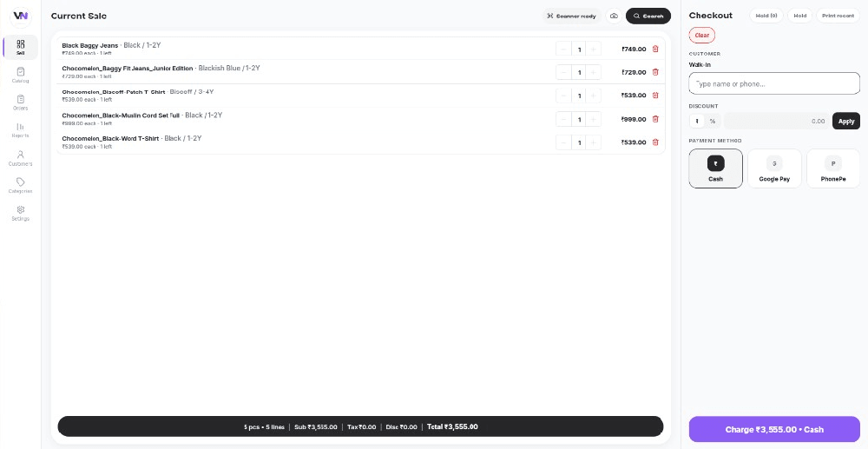Click the Chocomelon_Biscoff-Patch T-Shirt name
868x449 pixels.
114,92
